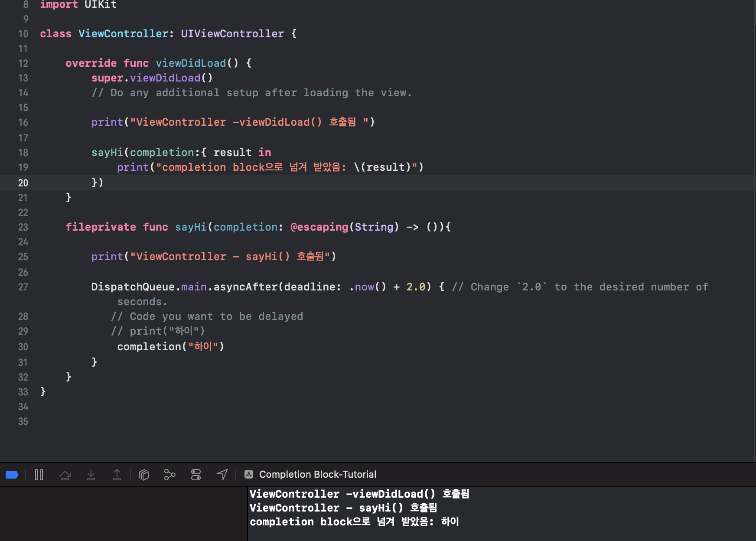Screen dimensions: 756x541
Task: Click the 'fileprivate' keyword
Action: point(101,227)
